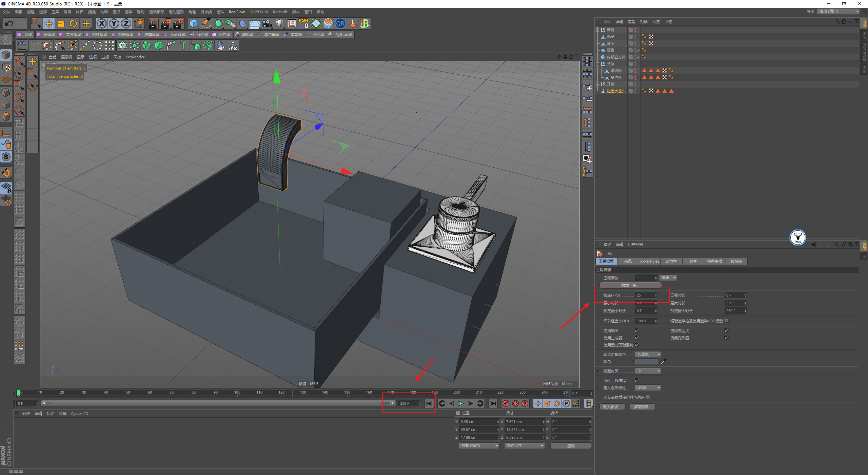Toggle the 使用动画 checkbox
The width and height of the screenshot is (868, 475).
point(637,330)
